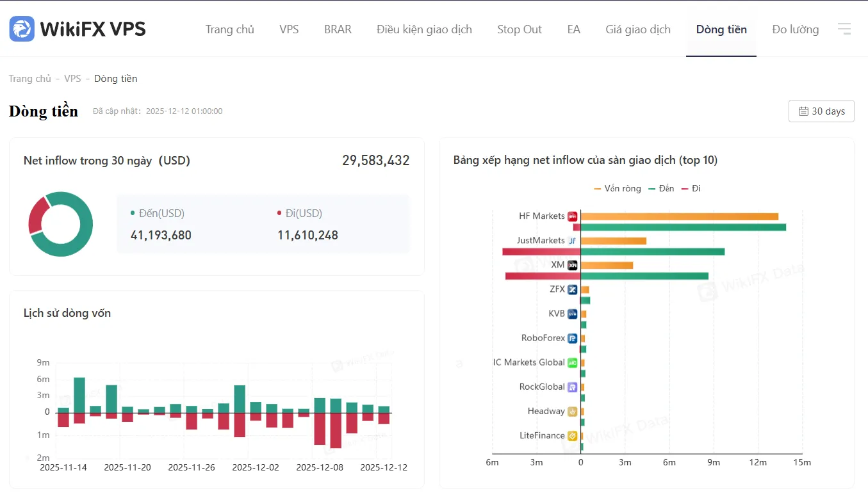The height and width of the screenshot is (498, 868).
Task: Click the total 29,583,432 value
Action: click(376, 161)
